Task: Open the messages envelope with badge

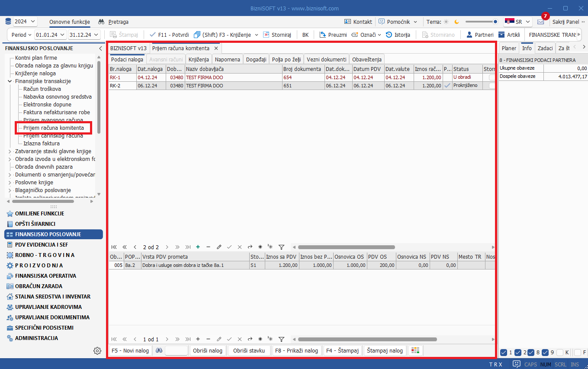Action: pos(541,22)
